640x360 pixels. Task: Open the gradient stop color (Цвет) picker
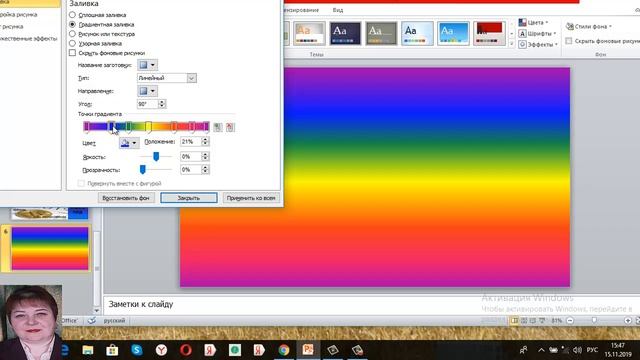129,143
